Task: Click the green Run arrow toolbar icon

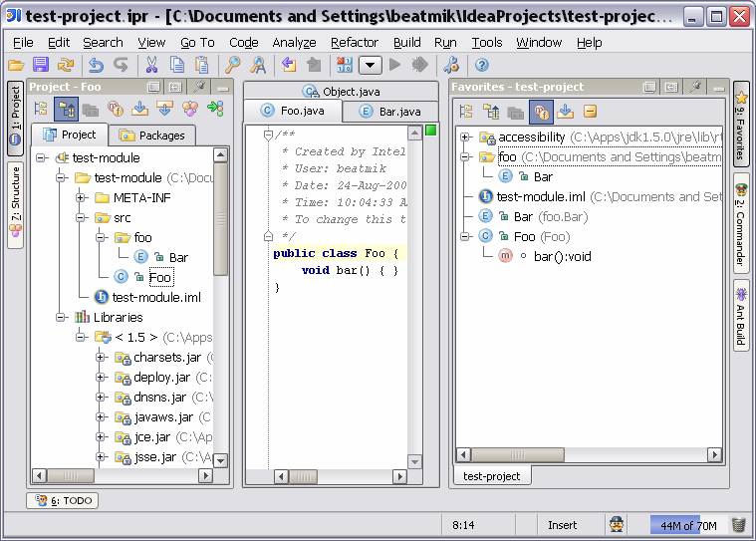Action: tap(394, 65)
